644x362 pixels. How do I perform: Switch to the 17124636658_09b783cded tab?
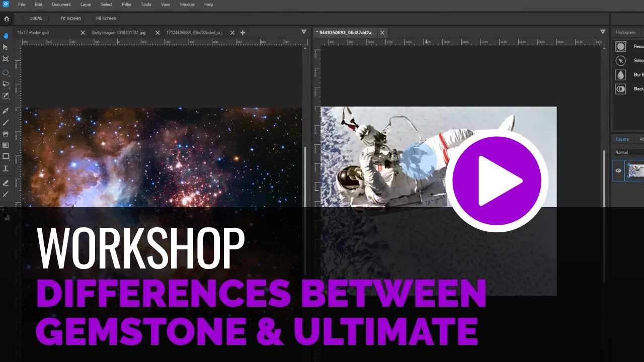(194, 33)
